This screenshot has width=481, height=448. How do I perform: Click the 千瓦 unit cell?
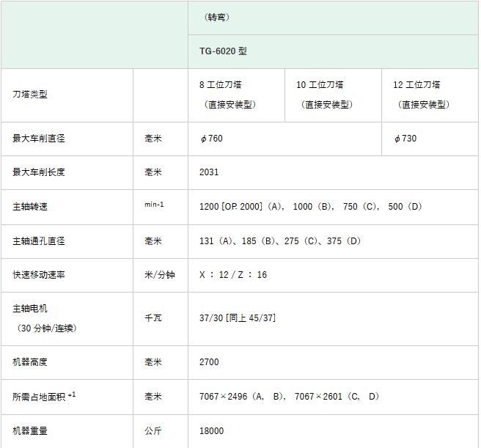153,318
